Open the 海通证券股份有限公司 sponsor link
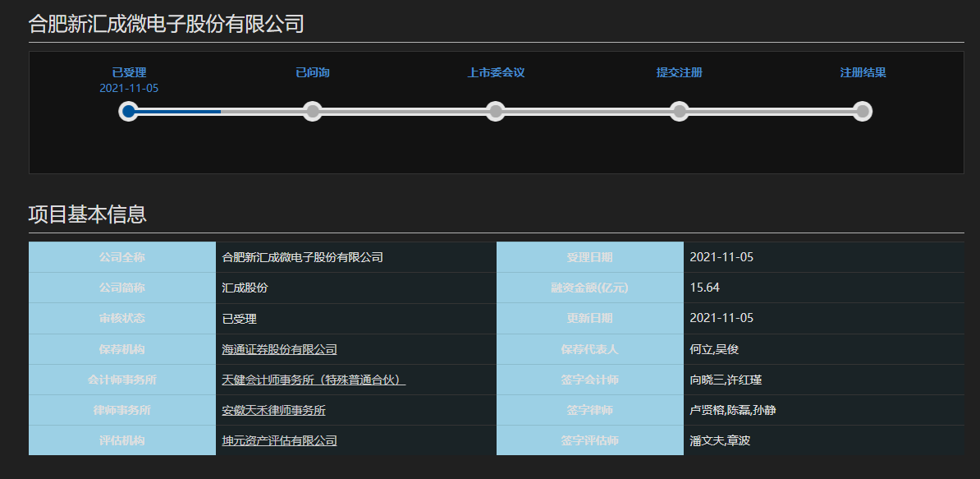This screenshot has width=980, height=479. tap(279, 349)
